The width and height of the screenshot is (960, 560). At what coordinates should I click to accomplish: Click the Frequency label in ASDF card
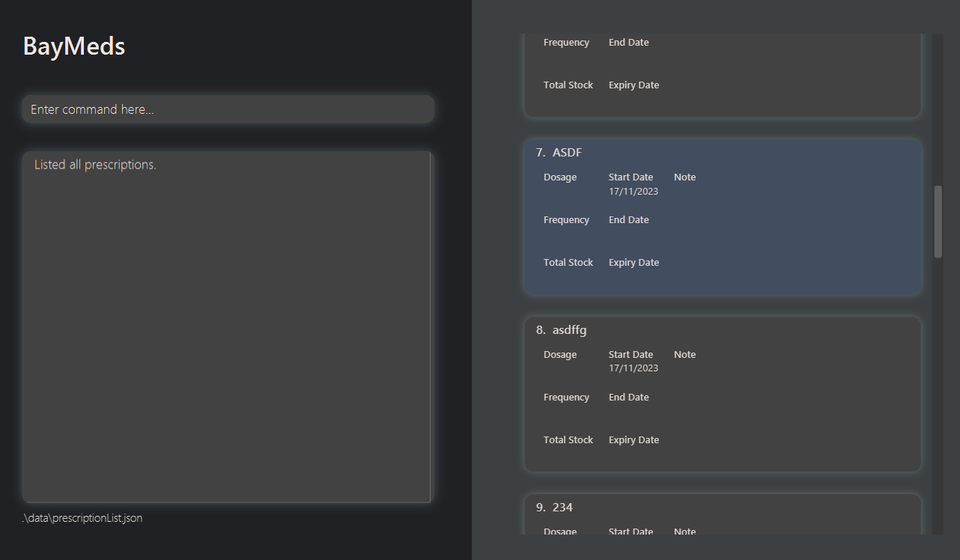[566, 220]
